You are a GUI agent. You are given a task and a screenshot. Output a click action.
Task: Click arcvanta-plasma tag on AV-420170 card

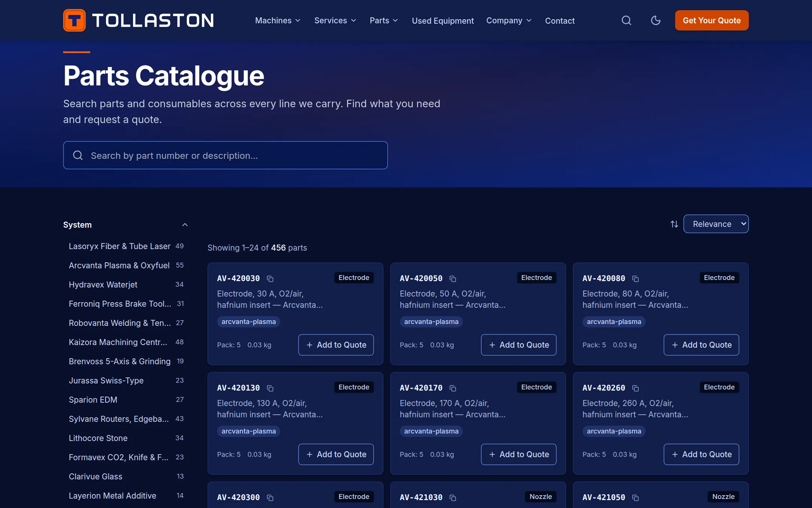pyautogui.click(x=431, y=431)
